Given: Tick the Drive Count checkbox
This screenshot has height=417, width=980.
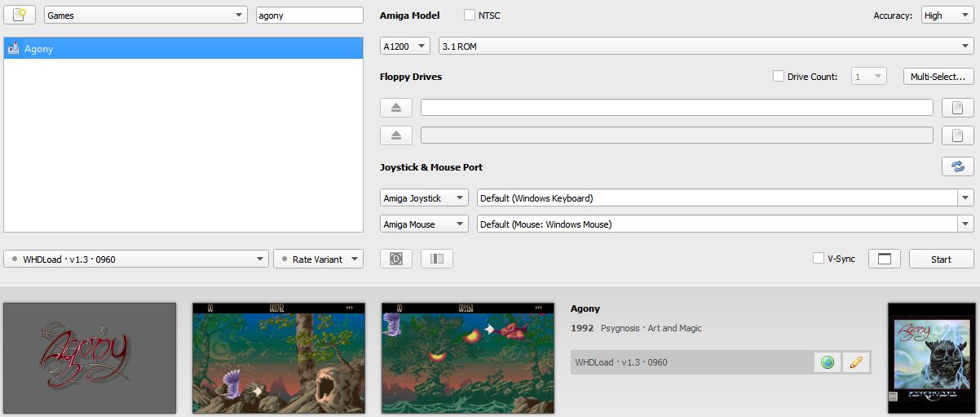Looking at the screenshot, I should [779, 77].
